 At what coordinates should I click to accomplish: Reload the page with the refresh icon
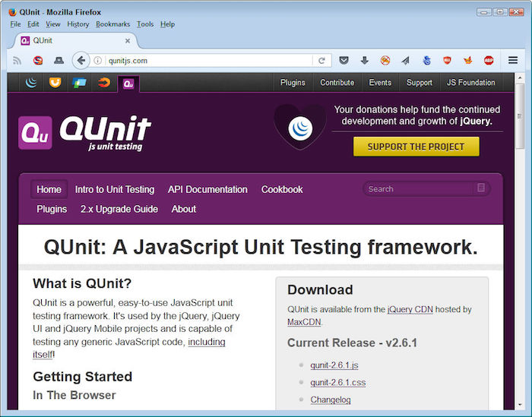(x=321, y=61)
